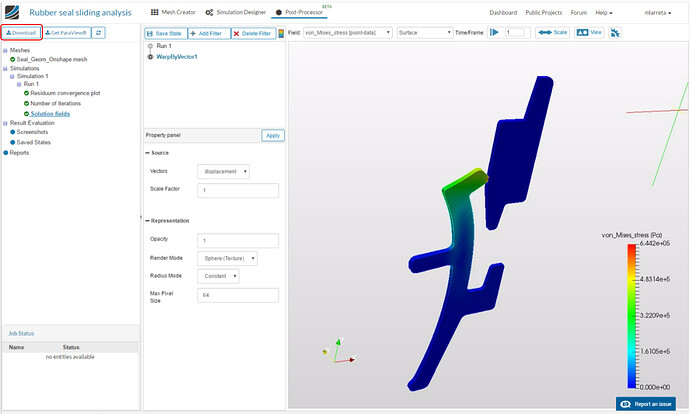Collapse the Simulation 1 tree node
Image resolution: width=690 pixels, height=414 pixels.
[12, 77]
